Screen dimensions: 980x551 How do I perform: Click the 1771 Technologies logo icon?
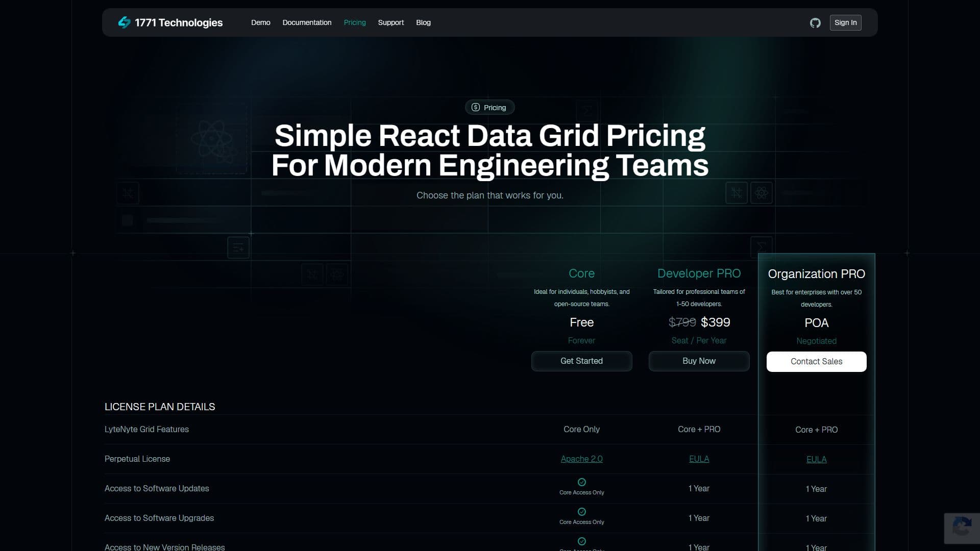click(x=124, y=22)
